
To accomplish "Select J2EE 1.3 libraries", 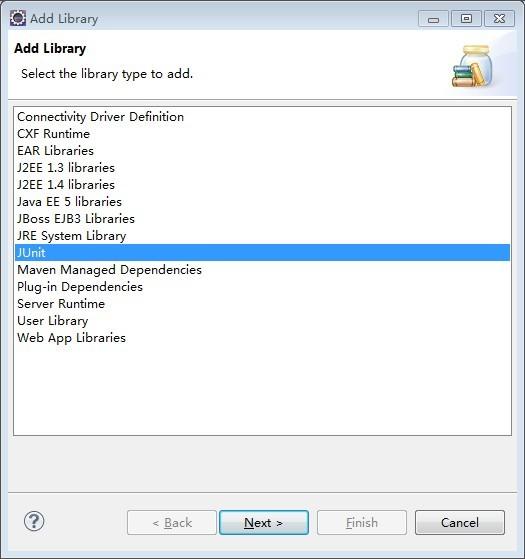I will tap(262, 168).
